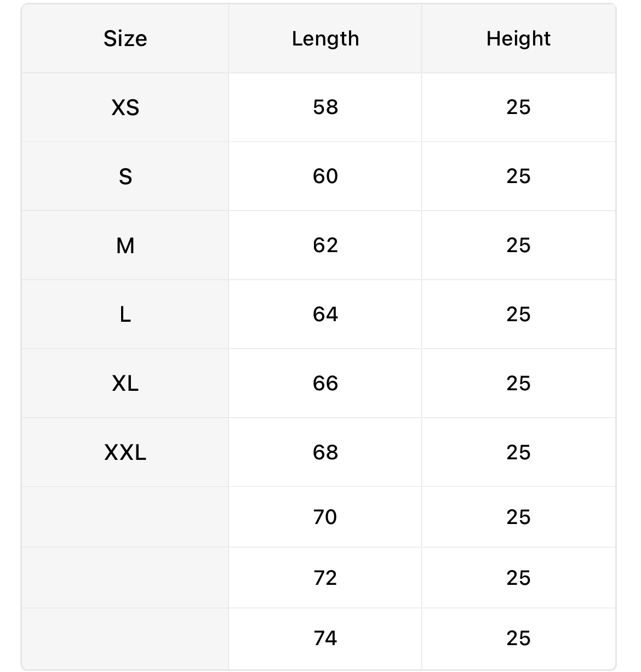Image resolution: width=641 pixels, height=672 pixels.
Task: Select the XXL size cell
Action: click(x=125, y=453)
